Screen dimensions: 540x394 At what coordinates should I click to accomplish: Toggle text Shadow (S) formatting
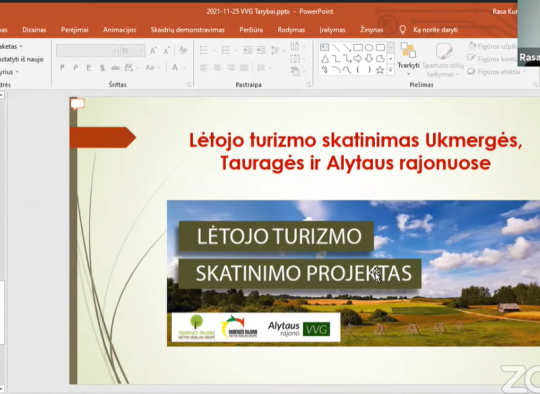point(102,68)
